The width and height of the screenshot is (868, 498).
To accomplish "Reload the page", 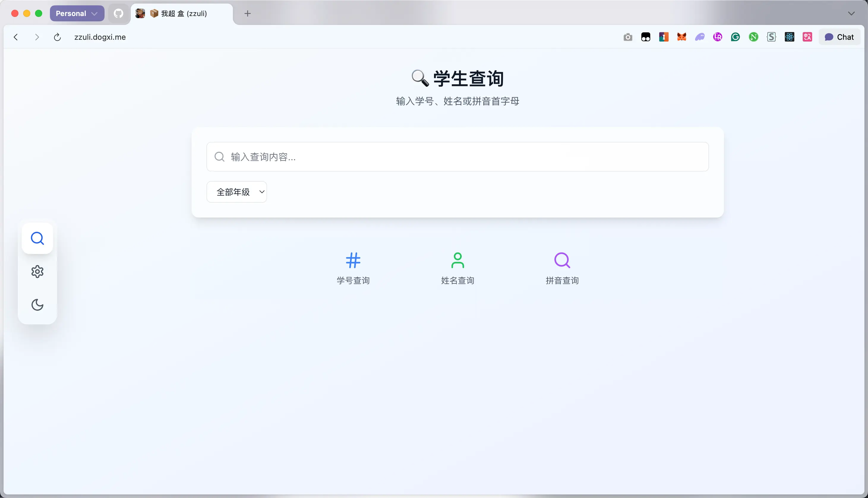I will [57, 37].
